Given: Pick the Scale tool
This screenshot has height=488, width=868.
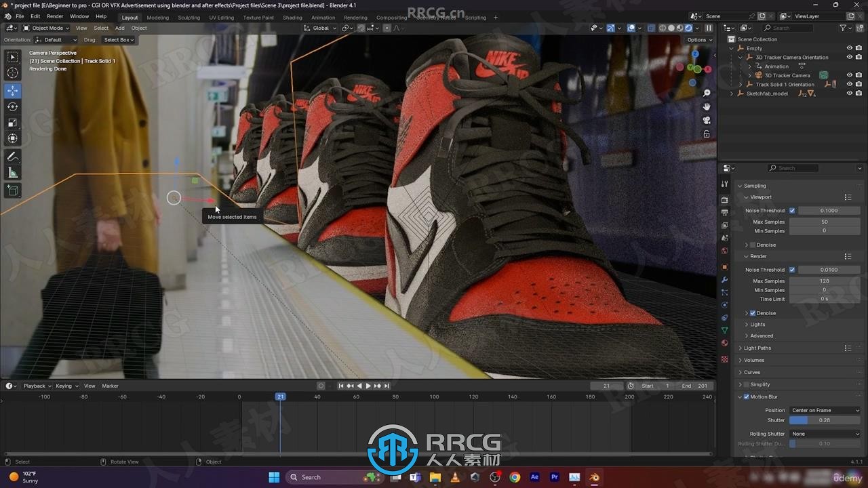Looking at the screenshot, I should pos(13,123).
